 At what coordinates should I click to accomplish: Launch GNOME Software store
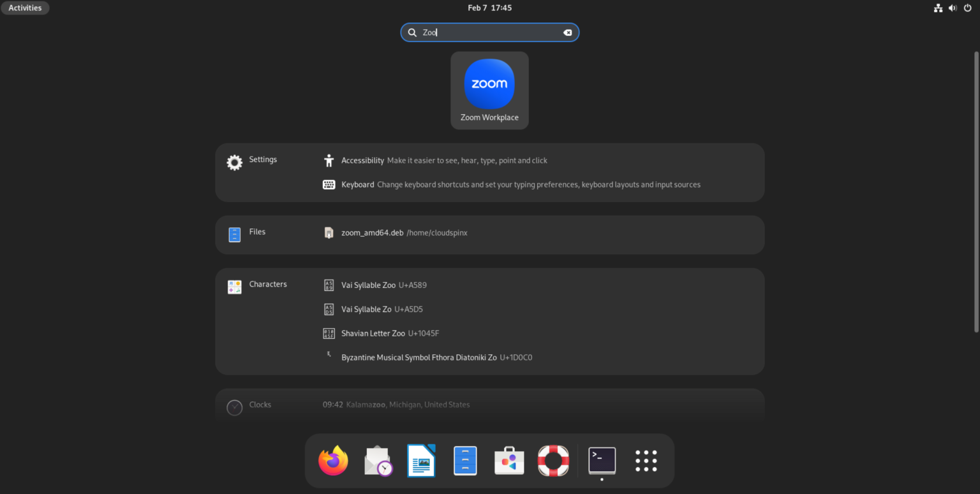coord(509,460)
